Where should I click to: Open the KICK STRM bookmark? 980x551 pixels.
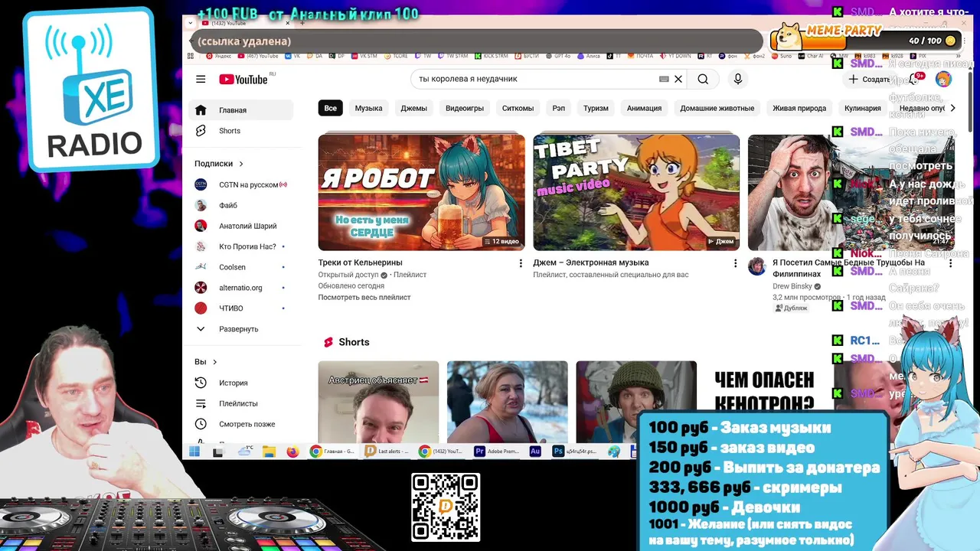[492, 56]
